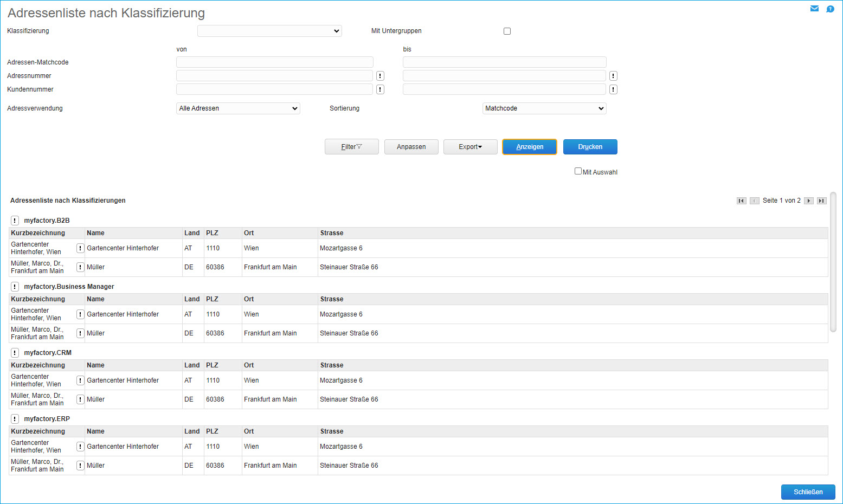Open the help question mark icon

click(830, 9)
